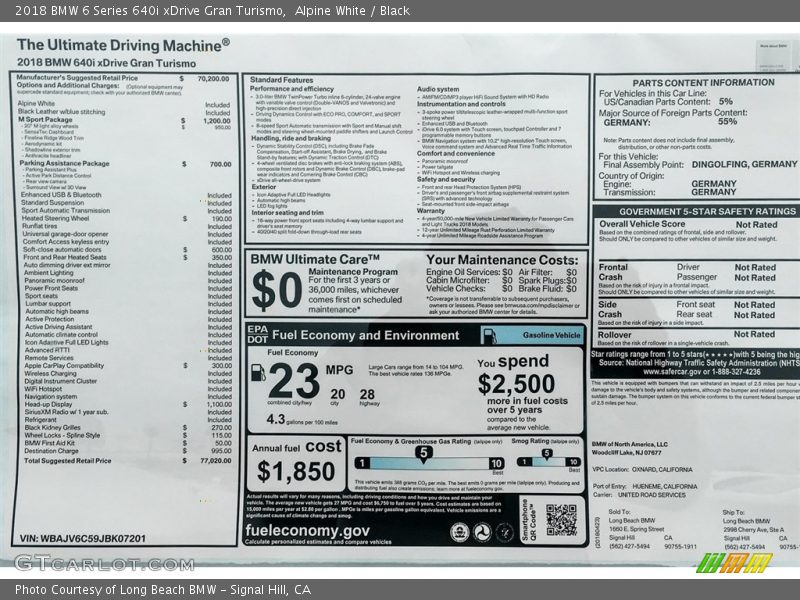Click the 'Photo Courtesy of Long Beach BMW' caption
Image resolution: width=800 pixels, height=600 pixels.
(x=163, y=590)
